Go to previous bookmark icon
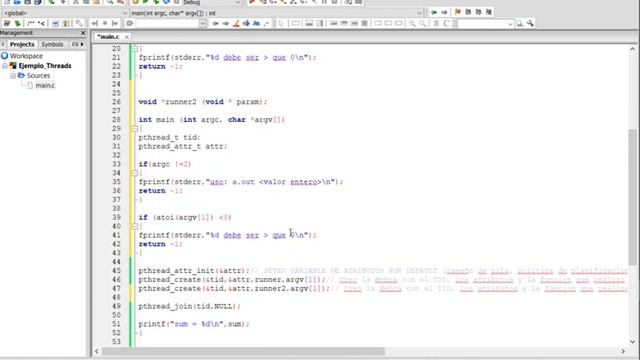Image resolution: width=640 pixels, height=360 pixels. [x=468, y=12]
